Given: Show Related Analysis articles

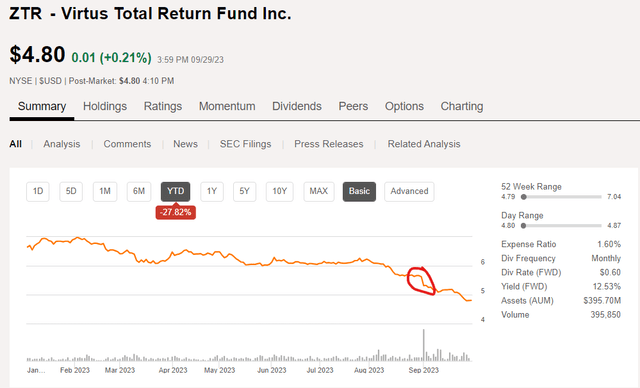Looking at the screenshot, I should [424, 144].
